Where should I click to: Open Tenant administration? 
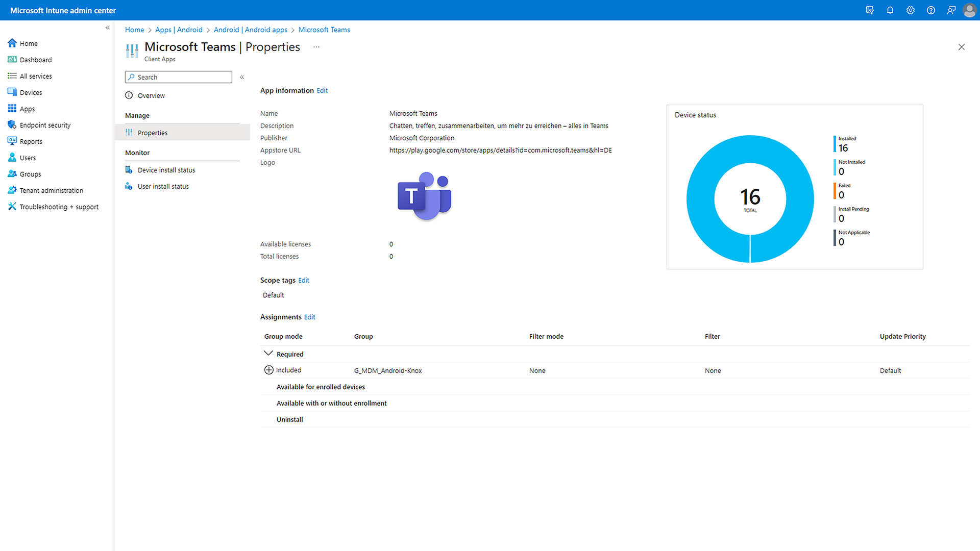51,190
